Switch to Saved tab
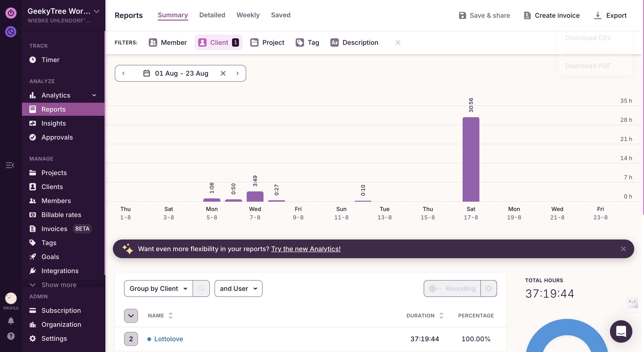This screenshot has width=644, height=352. 280,15
